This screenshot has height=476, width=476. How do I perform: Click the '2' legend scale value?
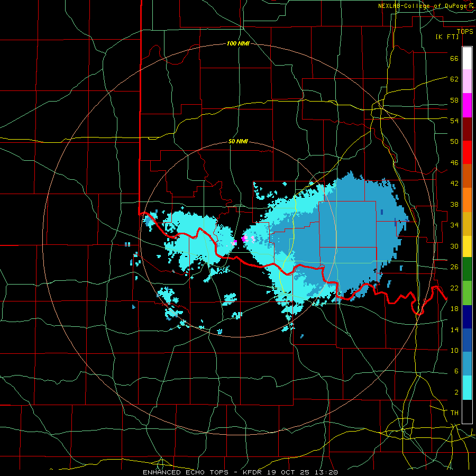click(x=456, y=392)
